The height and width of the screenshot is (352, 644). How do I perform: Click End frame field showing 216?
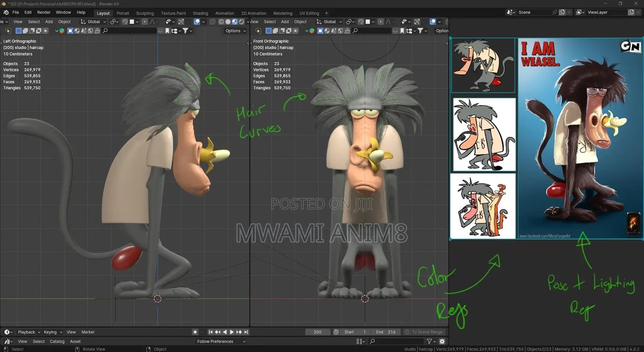pyautogui.click(x=386, y=332)
